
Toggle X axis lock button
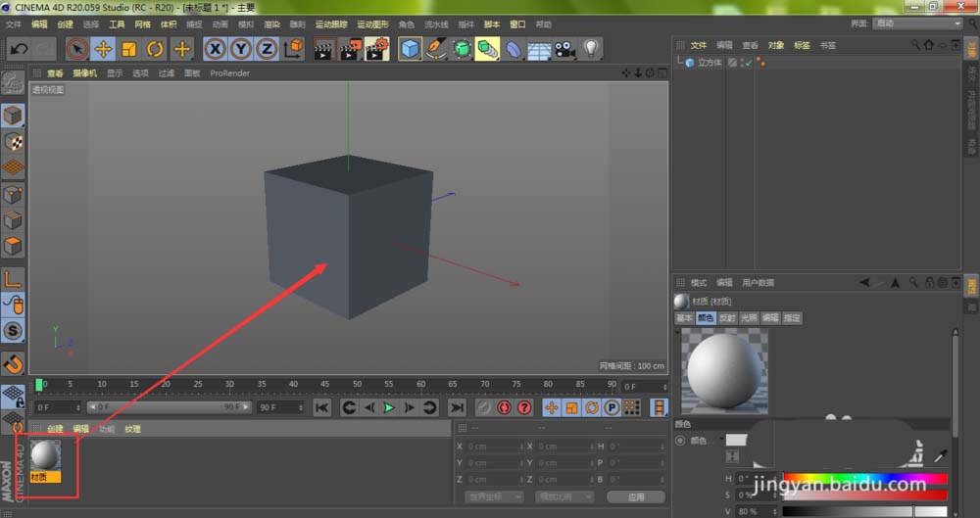pyautogui.click(x=214, y=48)
